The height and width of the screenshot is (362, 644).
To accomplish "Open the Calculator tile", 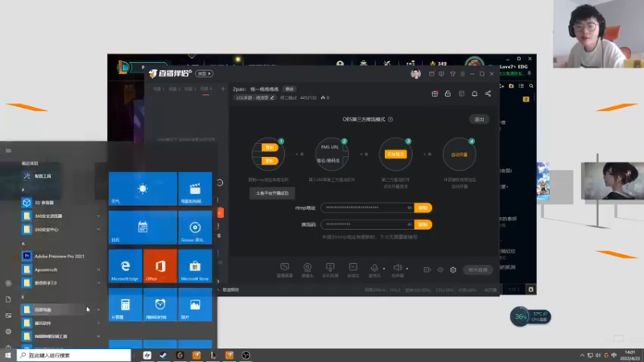I will pyautogui.click(x=126, y=305).
